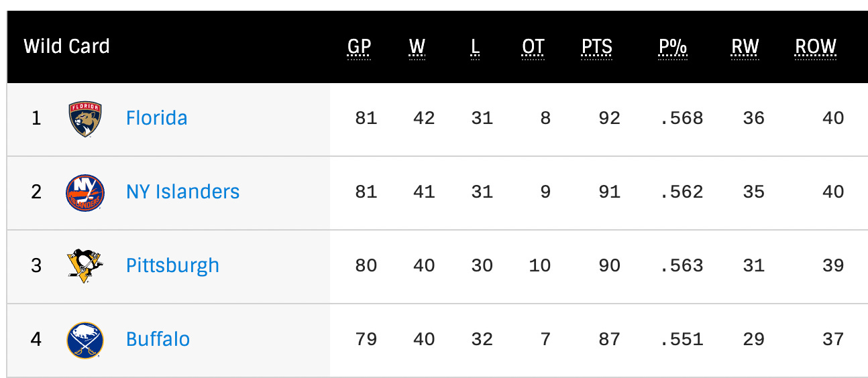Open the Florida team link

[x=157, y=118]
